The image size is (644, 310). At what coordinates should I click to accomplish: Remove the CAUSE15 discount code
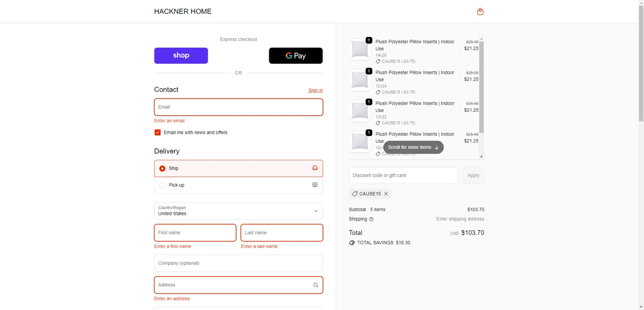pyautogui.click(x=386, y=194)
